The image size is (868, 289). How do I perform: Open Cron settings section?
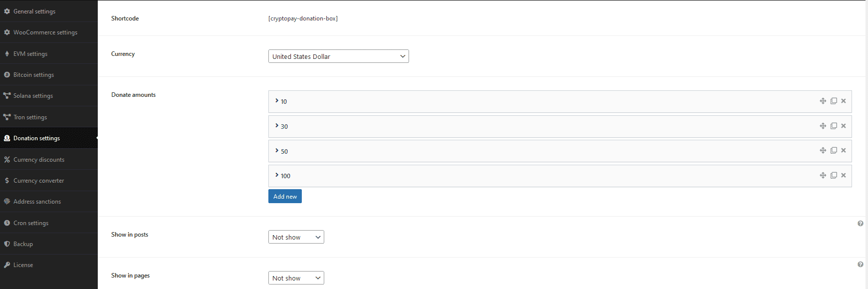tap(49, 223)
